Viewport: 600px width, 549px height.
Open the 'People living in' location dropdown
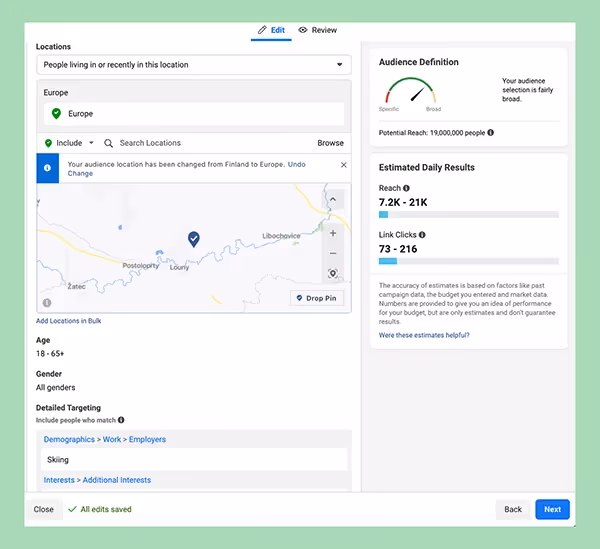pyautogui.click(x=194, y=65)
